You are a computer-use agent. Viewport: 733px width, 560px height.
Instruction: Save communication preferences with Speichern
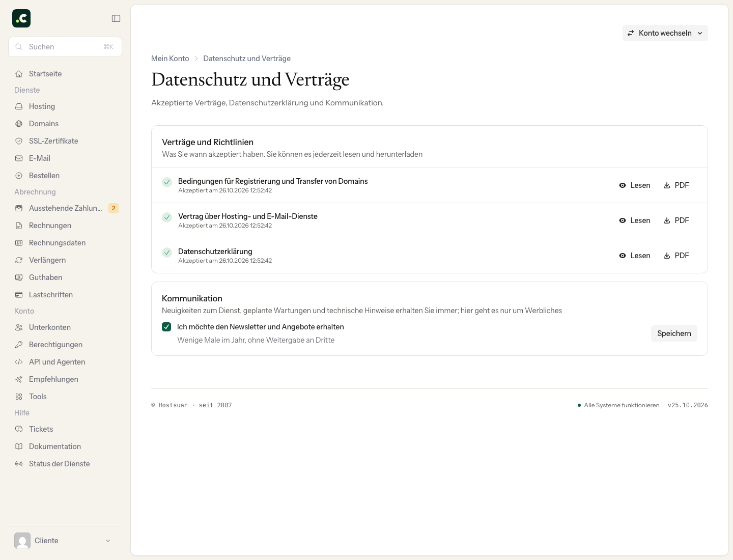674,333
